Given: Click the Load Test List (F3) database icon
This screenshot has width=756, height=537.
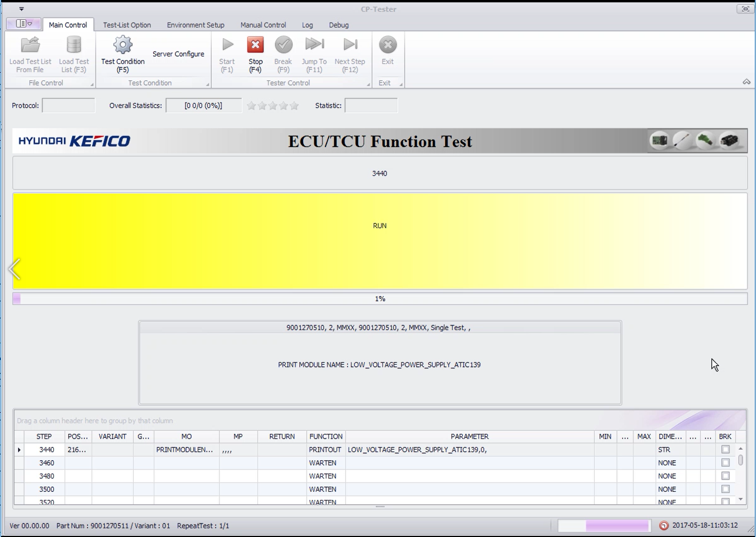Looking at the screenshot, I should (74, 45).
